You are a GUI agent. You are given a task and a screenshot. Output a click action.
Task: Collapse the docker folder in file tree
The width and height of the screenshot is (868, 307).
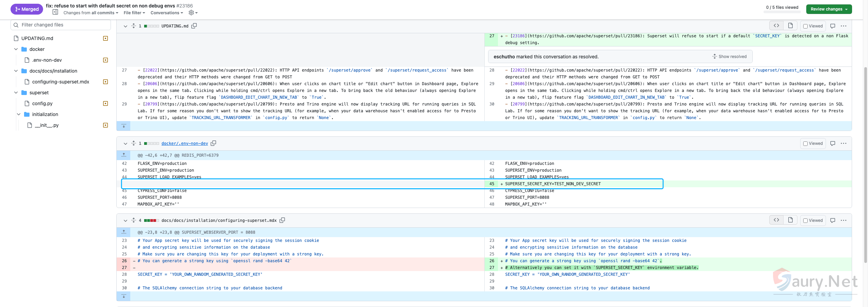pyautogui.click(x=16, y=49)
